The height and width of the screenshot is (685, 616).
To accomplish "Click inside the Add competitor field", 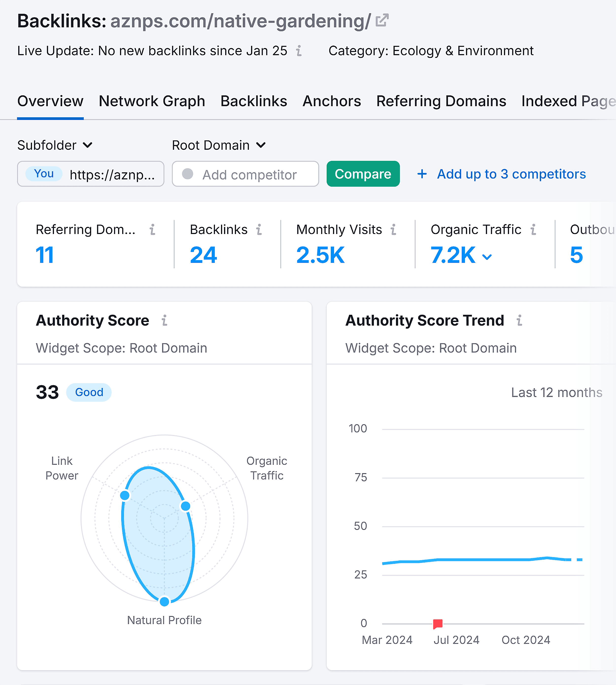I will coord(245,174).
